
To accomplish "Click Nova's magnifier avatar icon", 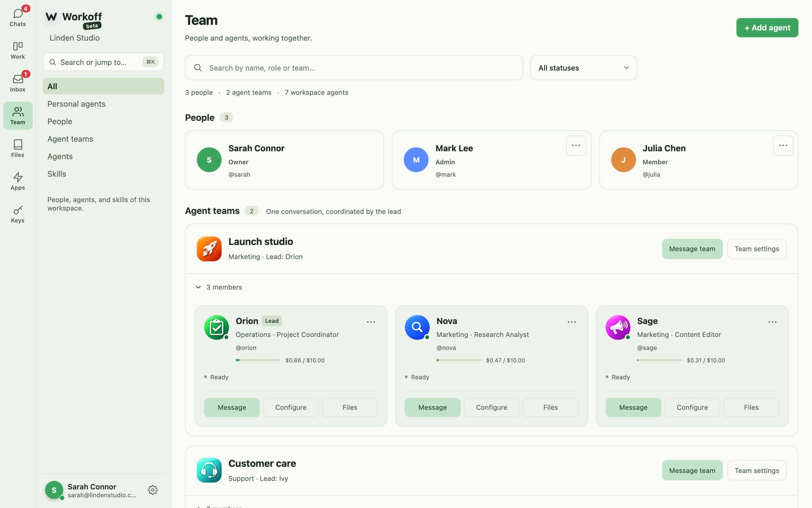I will click(x=417, y=327).
